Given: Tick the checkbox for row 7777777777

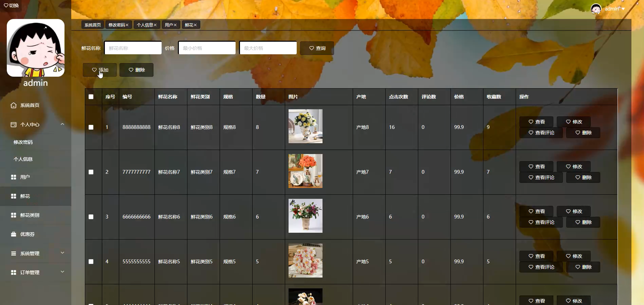Looking at the screenshot, I should (91, 172).
